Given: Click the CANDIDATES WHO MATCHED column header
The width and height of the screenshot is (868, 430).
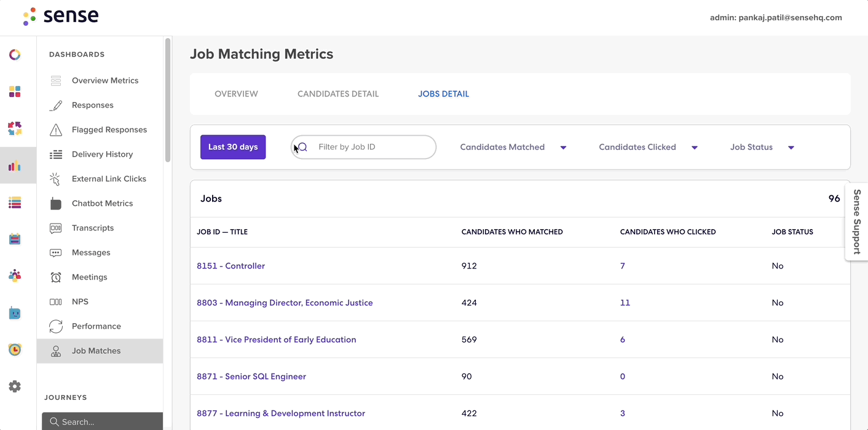Looking at the screenshot, I should point(512,232).
